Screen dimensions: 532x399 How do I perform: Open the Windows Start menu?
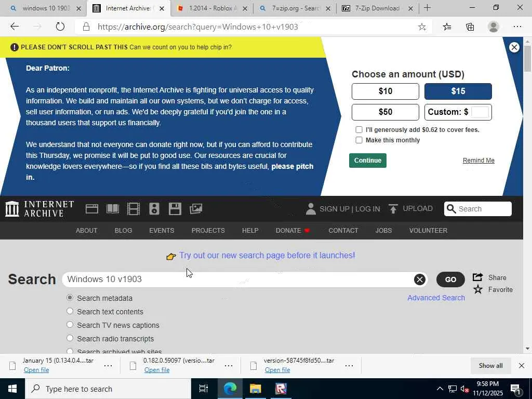pyautogui.click(x=12, y=389)
